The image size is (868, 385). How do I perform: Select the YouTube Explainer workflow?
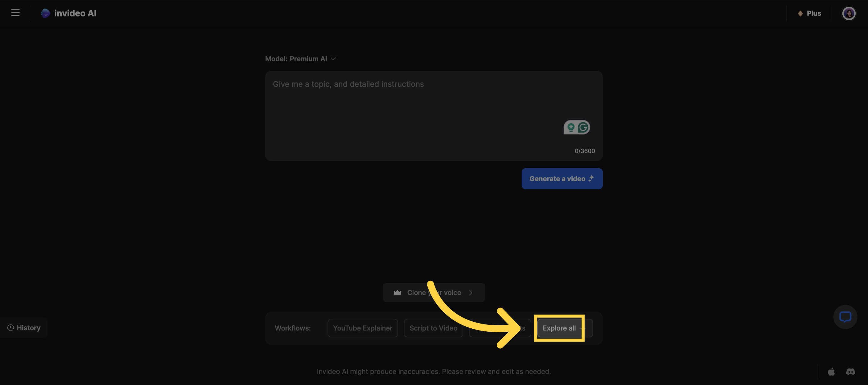(x=363, y=328)
